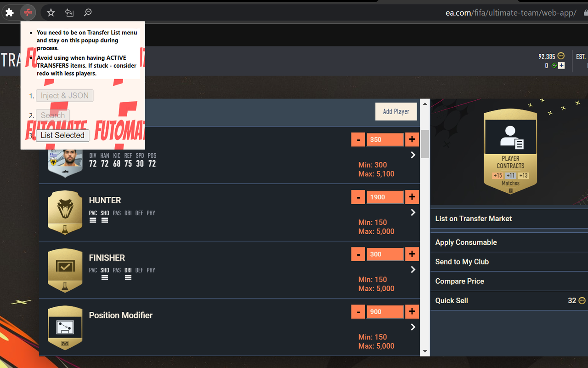This screenshot has height=368, width=588.
Task: Click the 'Min: 300' price label
Action: [373, 165]
